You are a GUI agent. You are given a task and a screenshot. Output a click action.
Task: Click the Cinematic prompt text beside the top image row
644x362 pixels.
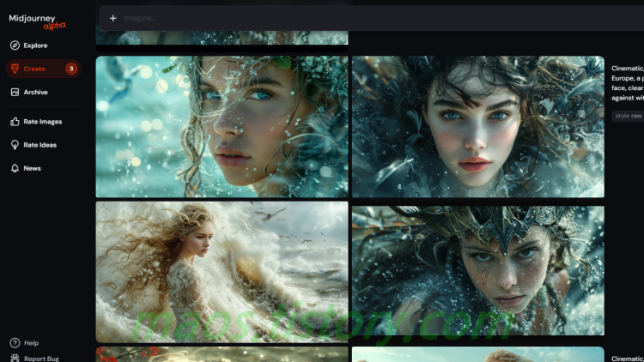pyautogui.click(x=628, y=83)
